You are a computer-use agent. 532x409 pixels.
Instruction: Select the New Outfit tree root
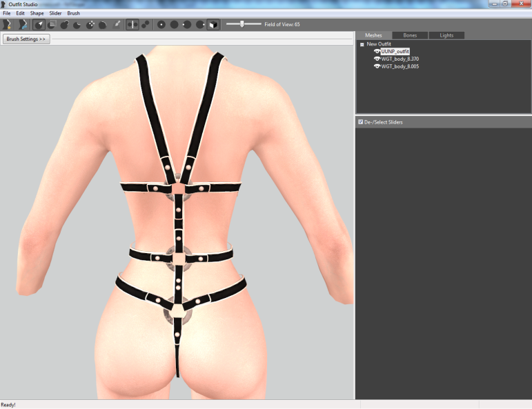(379, 44)
